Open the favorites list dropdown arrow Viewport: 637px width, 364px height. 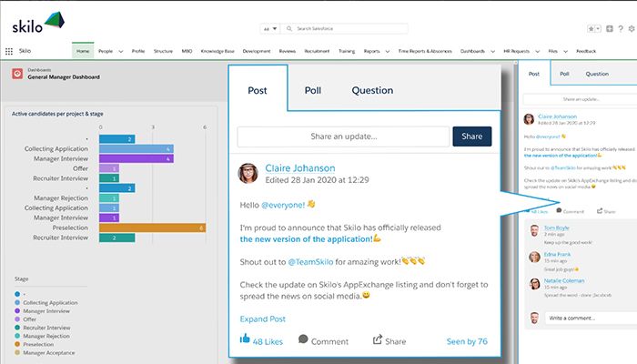coord(598,28)
